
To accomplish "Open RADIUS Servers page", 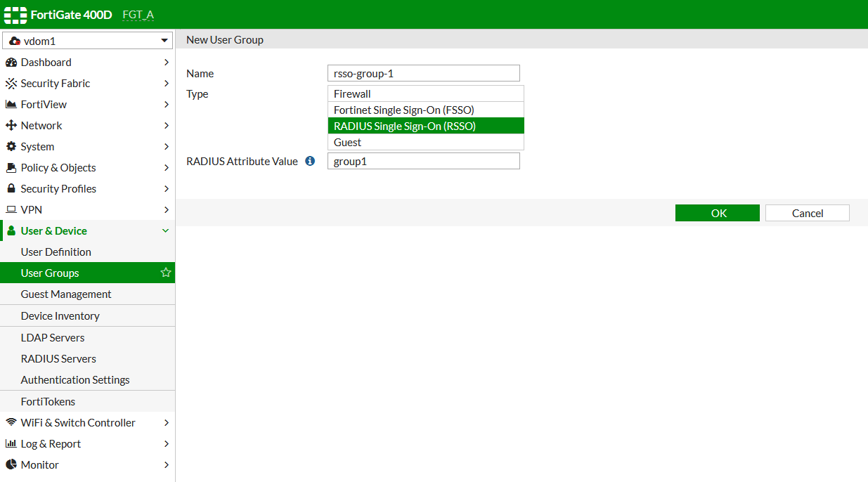I will (x=87, y=358).
